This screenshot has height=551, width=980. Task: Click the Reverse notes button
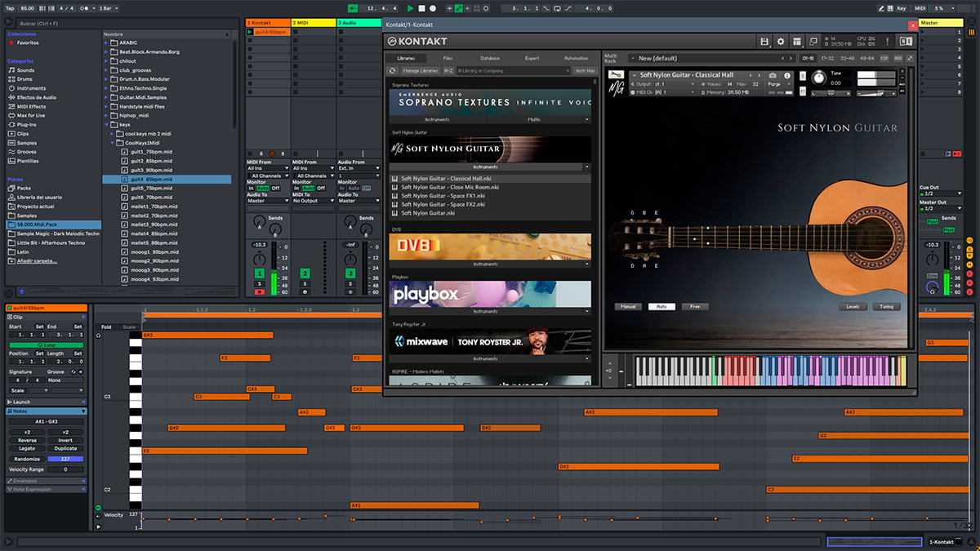27,441
